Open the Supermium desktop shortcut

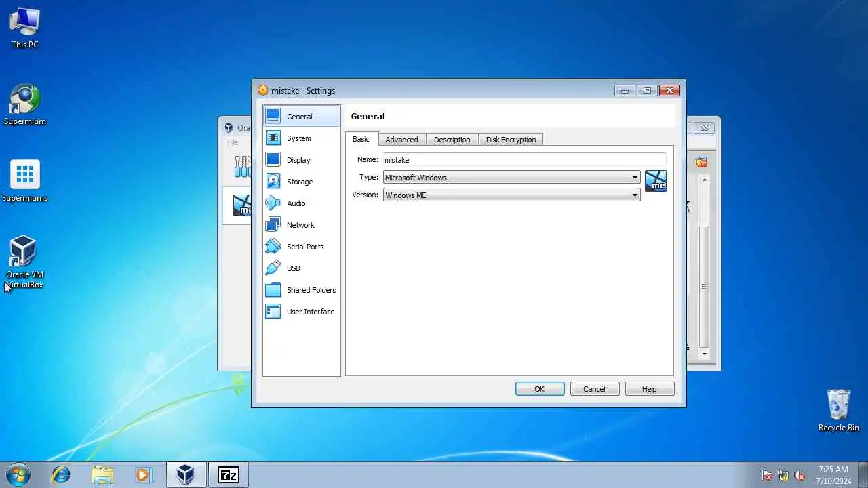coord(25,104)
